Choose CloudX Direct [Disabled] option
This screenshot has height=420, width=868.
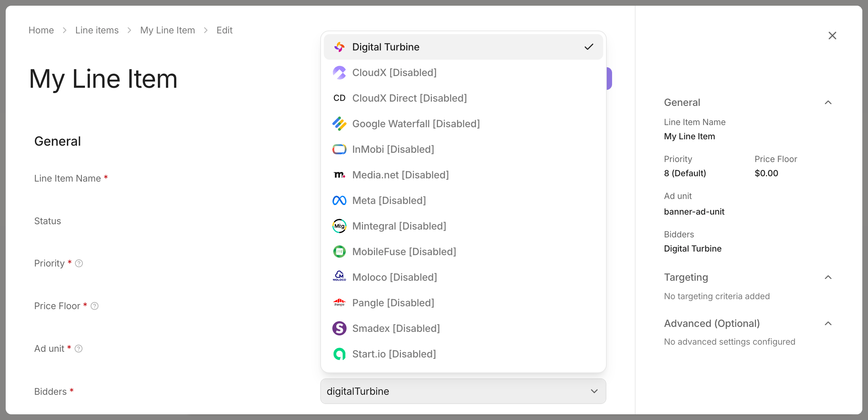464,98
